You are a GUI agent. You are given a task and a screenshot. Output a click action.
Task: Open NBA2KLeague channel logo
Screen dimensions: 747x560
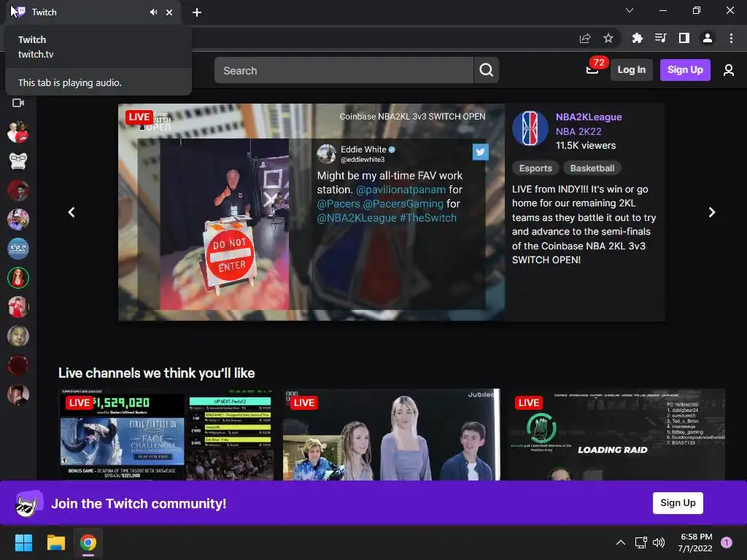pyautogui.click(x=530, y=128)
